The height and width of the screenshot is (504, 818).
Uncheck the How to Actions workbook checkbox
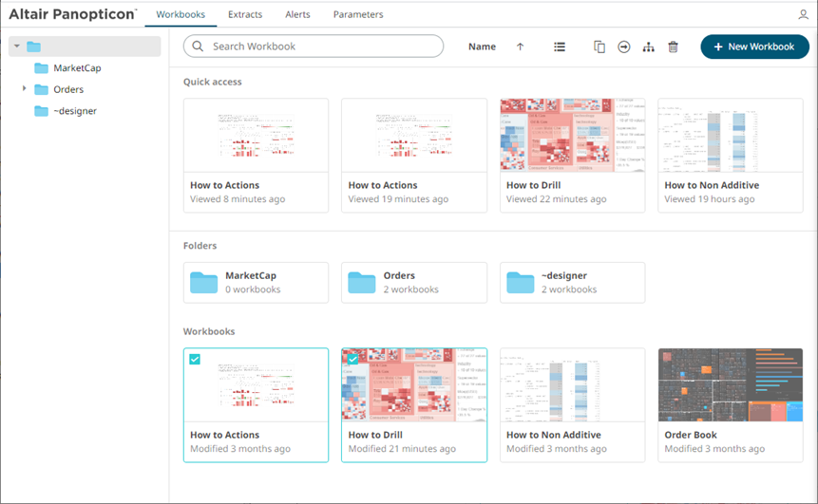[x=195, y=359]
